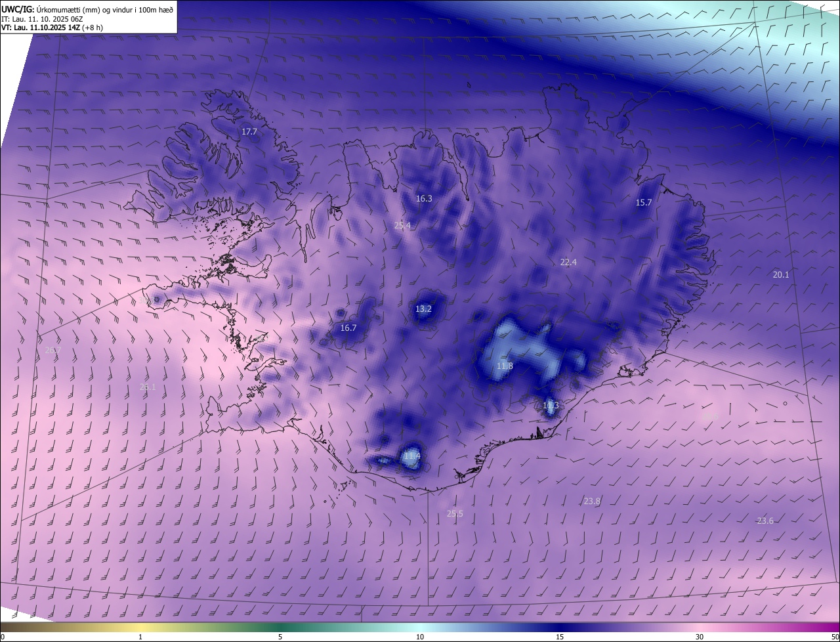Image resolution: width=840 pixels, height=642 pixels.
Task: Click the 'VT: Lau. 11.10.2025 14Z (+8 h)' line
Action: pyautogui.click(x=52, y=28)
